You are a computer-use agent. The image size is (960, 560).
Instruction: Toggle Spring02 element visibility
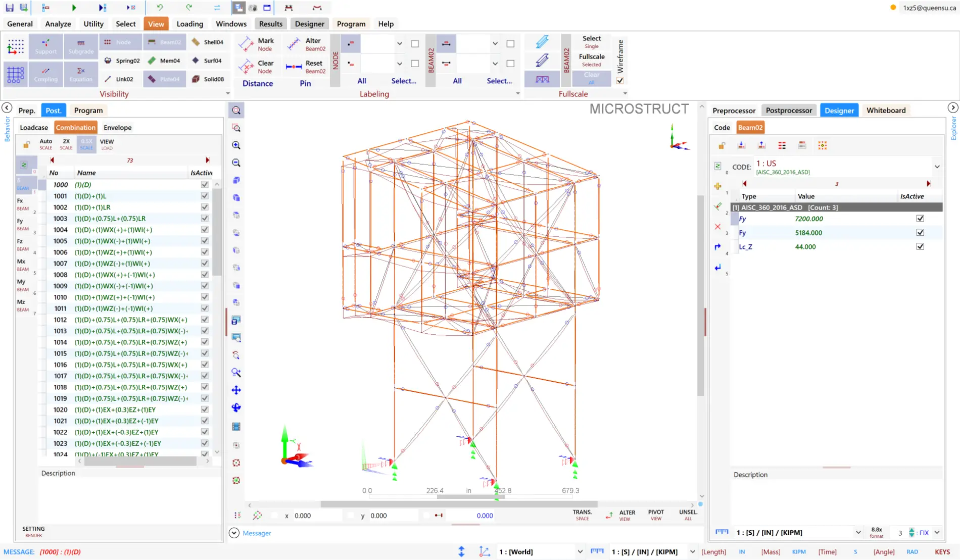point(122,61)
